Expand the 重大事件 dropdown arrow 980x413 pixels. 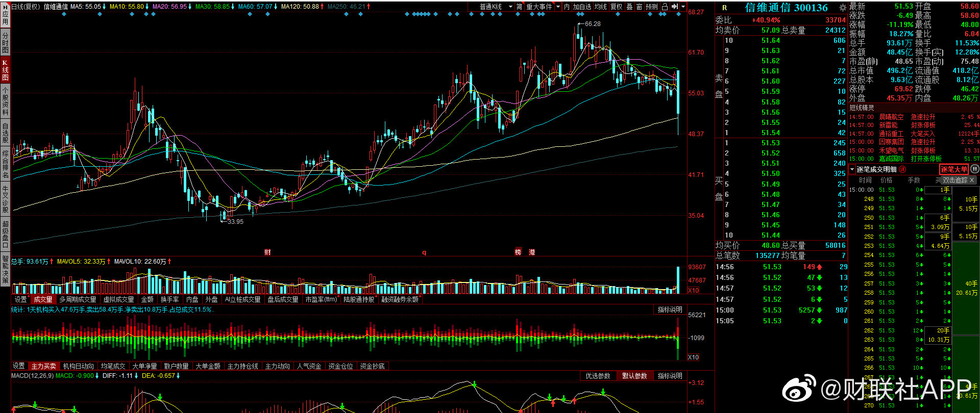click(x=558, y=7)
